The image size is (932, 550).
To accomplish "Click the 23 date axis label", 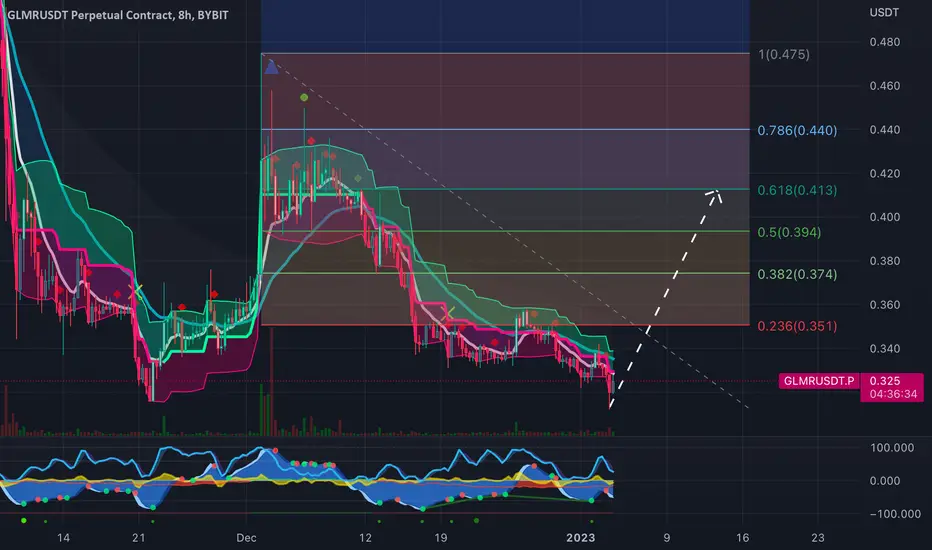I will (x=818, y=538).
